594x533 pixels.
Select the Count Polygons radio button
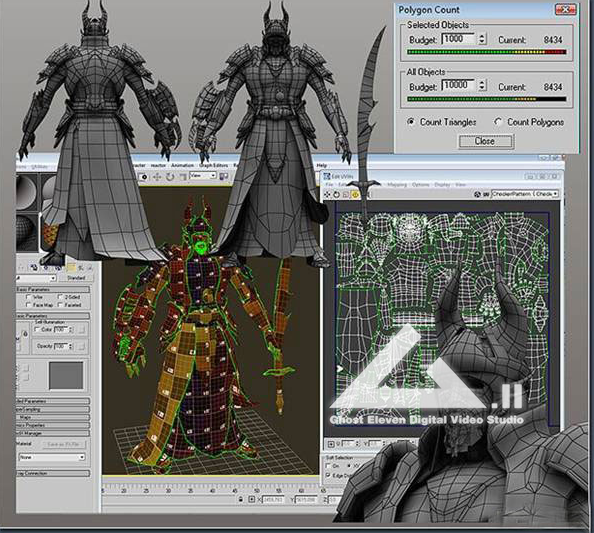coord(498,122)
